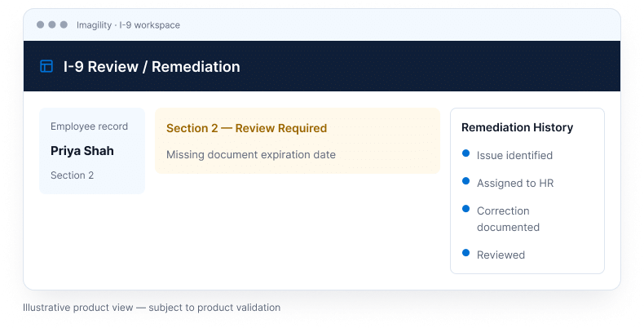Select the employee name "Priya Shah"
Viewport: 644px width, 328px height.
point(82,151)
